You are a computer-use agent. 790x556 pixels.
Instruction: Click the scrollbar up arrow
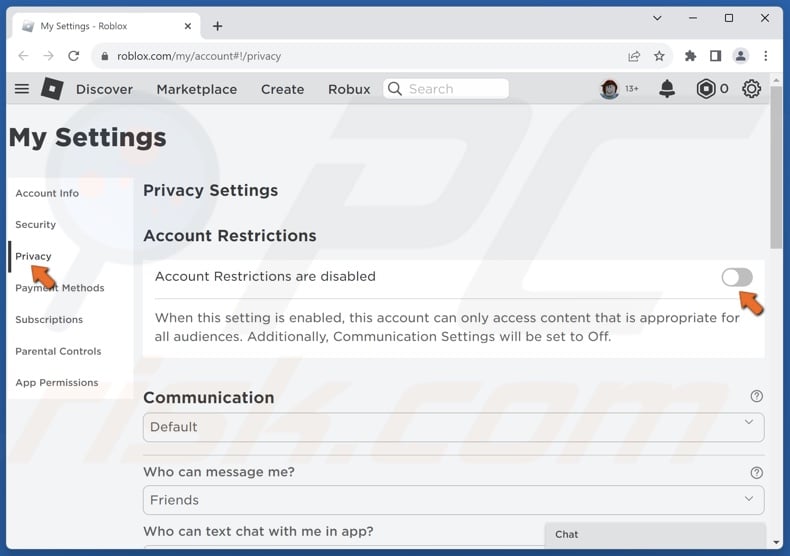776,80
